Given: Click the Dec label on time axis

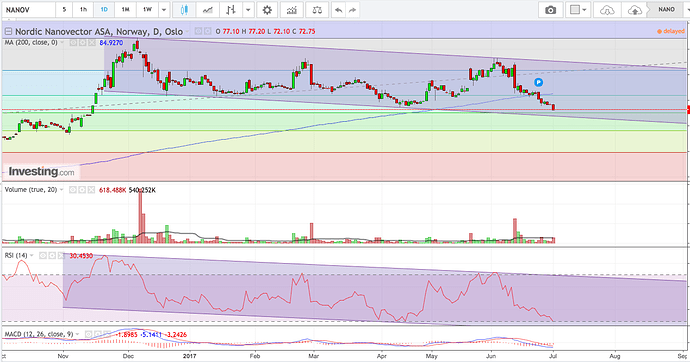Looking at the screenshot, I should coord(128,356).
